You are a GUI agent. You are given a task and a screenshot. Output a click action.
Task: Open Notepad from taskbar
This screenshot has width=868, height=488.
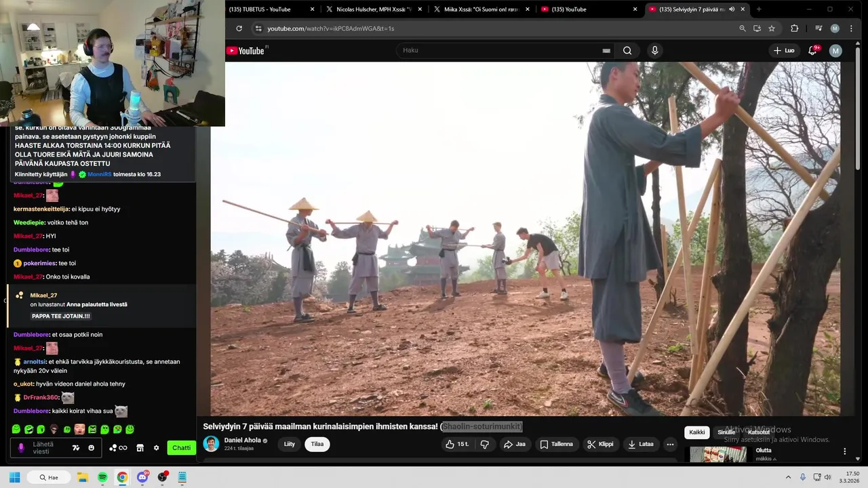(182, 477)
